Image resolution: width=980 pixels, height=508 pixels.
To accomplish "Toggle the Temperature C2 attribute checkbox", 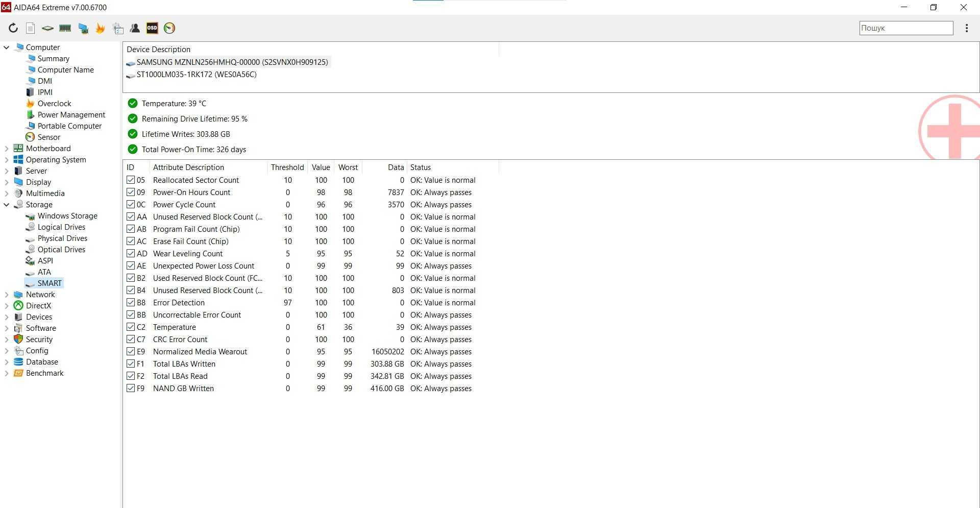I will (x=131, y=327).
